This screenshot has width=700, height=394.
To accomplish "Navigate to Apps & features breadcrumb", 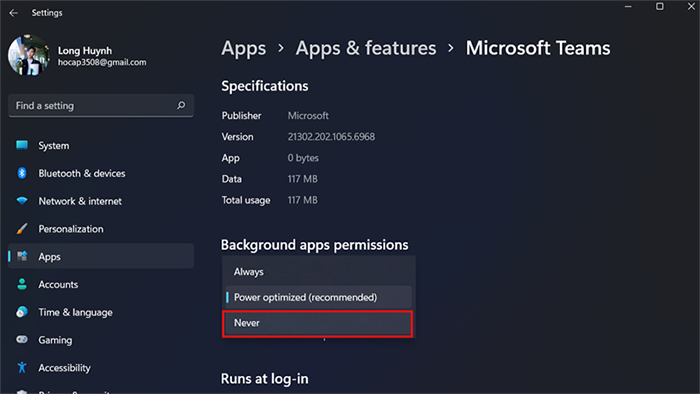I will coord(366,48).
